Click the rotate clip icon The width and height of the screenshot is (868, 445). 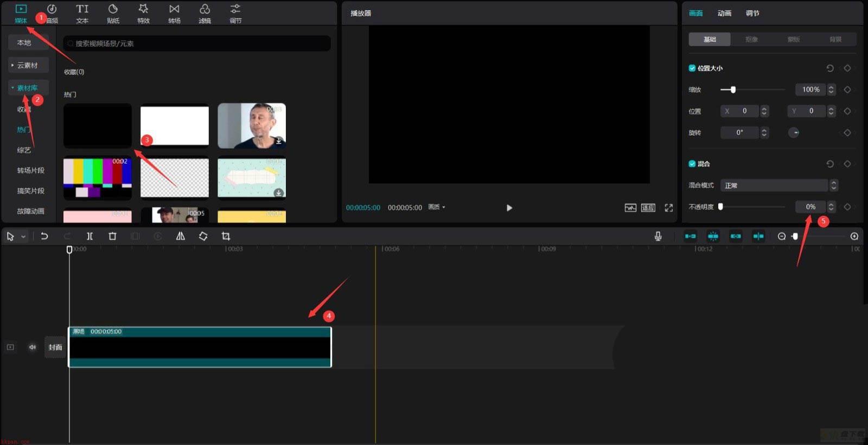click(203, 236)
